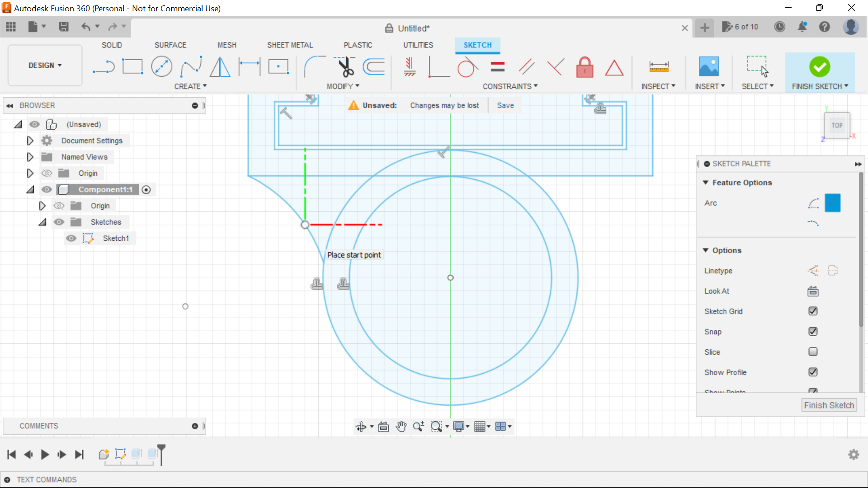Apply the Tangent constraint
This screenshot has height=488, width=868.
click(x=467, y=67)
